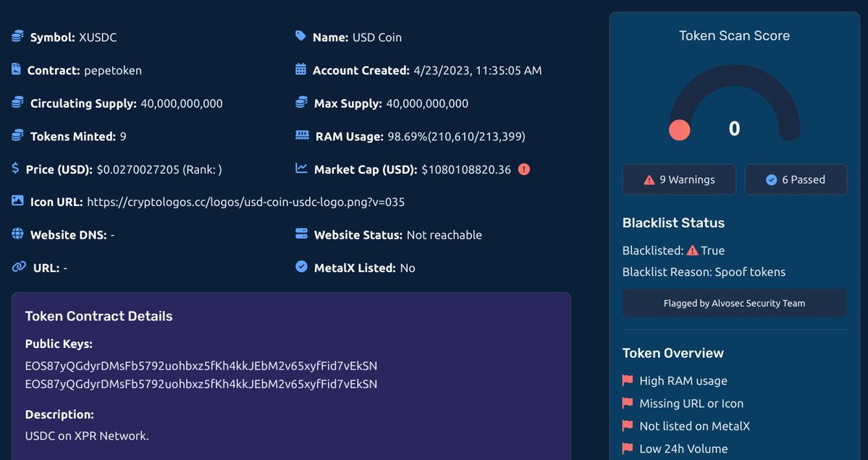Click the Website Status Not reachable text

444,235
